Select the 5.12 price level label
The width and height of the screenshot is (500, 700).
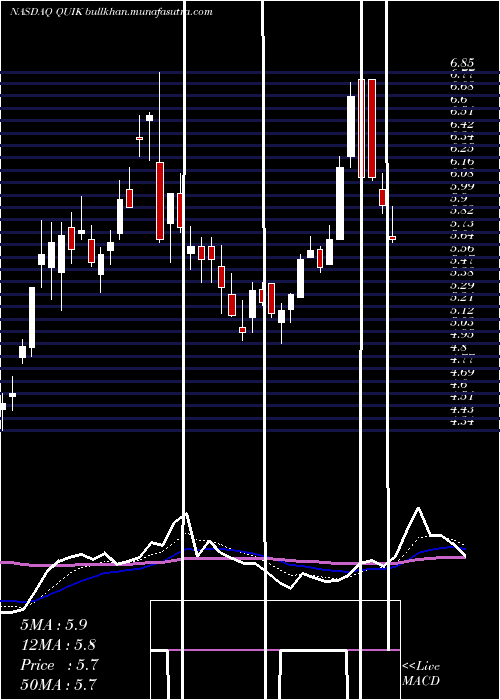[x=462, y=310]
